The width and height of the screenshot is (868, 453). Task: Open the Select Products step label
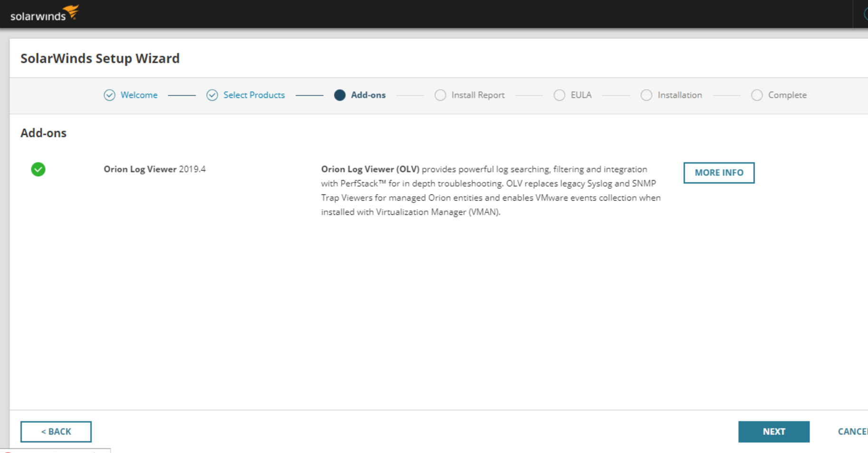[254, 95]
